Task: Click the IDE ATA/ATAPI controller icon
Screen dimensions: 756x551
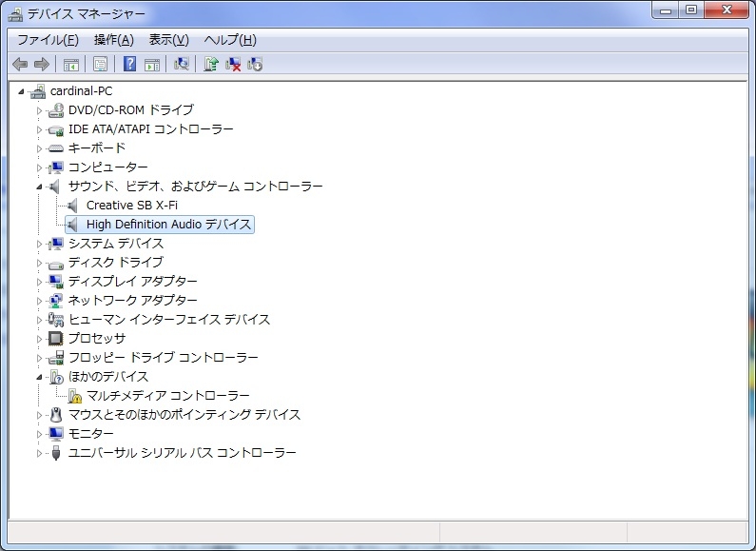Action: pos(55,129)
